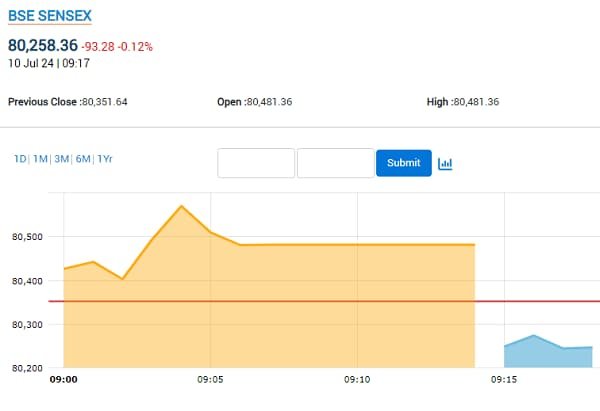Select the 1D time range
The height and width of the screenshot is (411, 600).
[20, 159]
